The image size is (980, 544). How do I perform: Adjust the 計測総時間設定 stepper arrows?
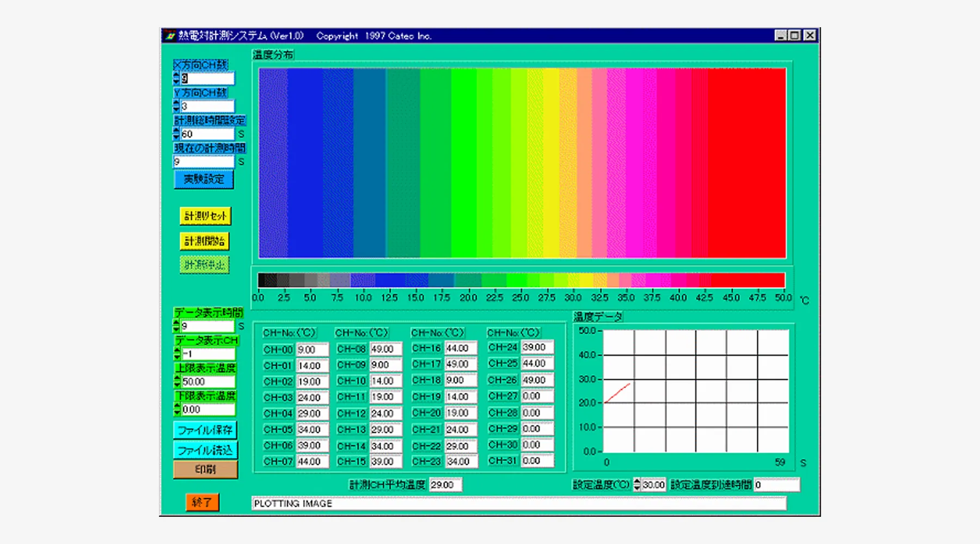pyautogui.click(x=176, y=134)
